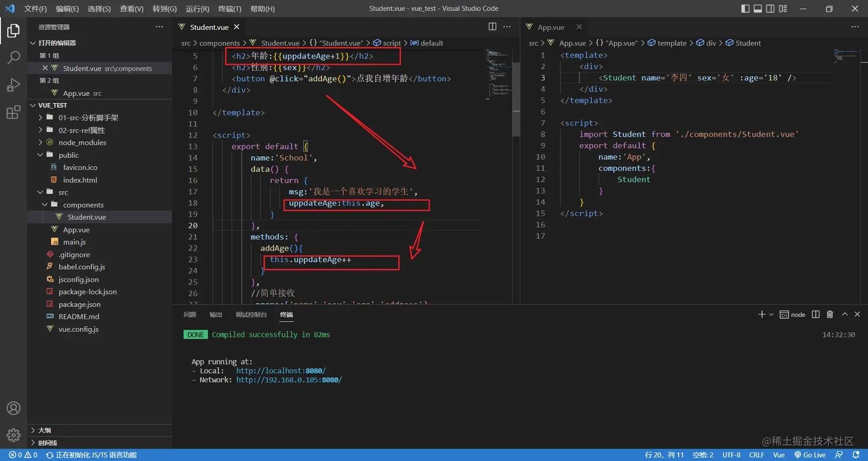Close Student.vue in open editors list

45,68
